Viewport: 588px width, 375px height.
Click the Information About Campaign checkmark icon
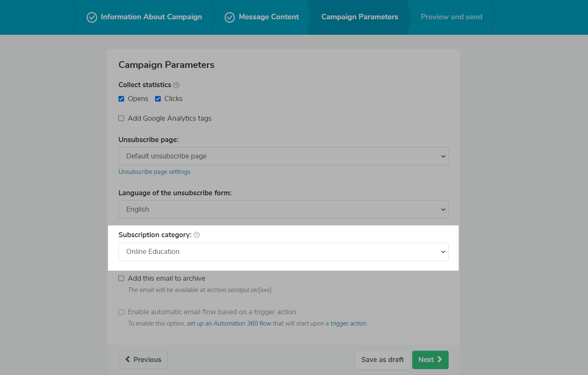click(x=92, y=17)
